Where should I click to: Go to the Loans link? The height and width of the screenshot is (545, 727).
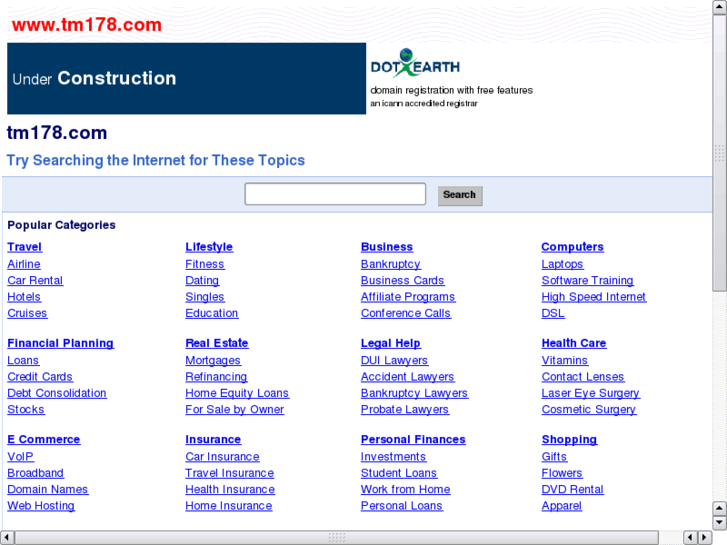coord(23,360)
